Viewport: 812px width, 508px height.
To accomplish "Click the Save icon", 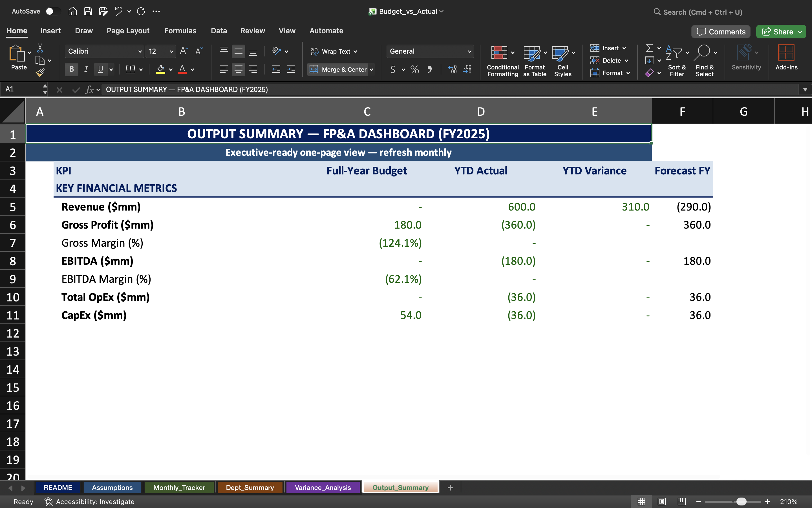I will (88, 11).
